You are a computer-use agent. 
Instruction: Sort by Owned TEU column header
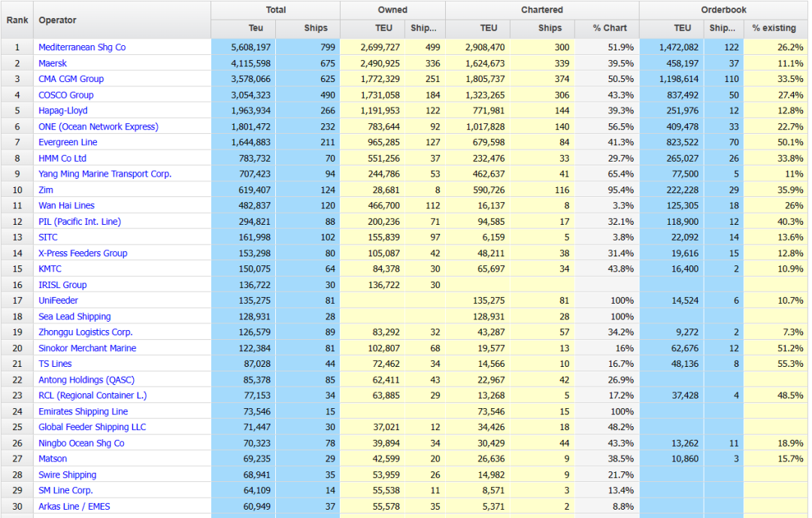point(372,28)
